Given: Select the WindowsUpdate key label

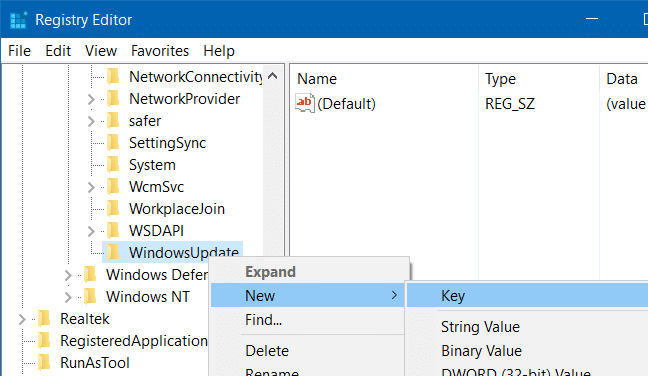Looking at the screenshot, I should (x=184, y=252).
